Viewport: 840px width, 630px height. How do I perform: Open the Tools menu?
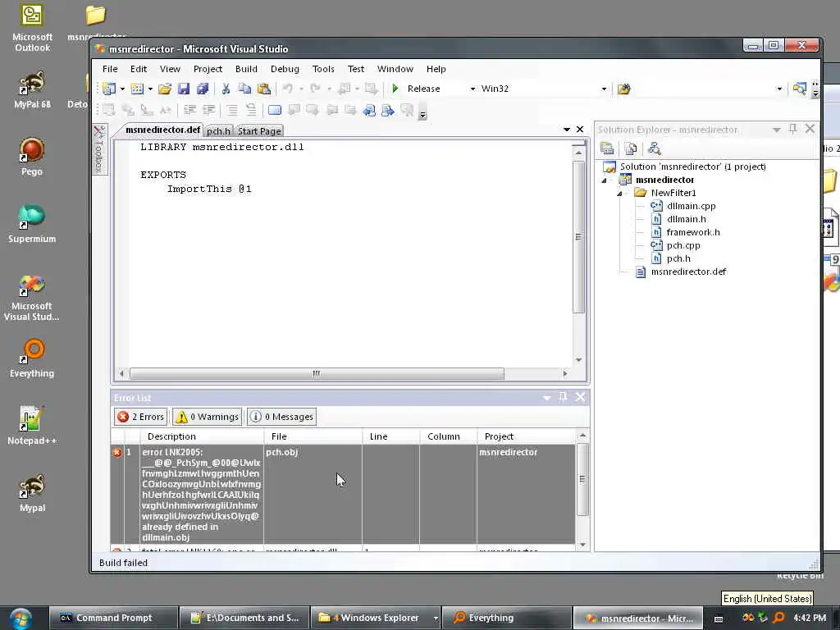point(323,69)
